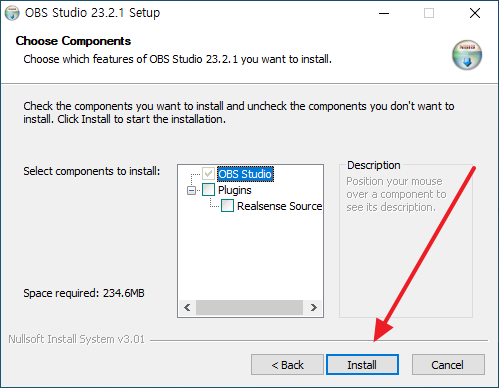This screenshot has height=388, width=499.
Task: Click the left scroll arrow in component list
Action: point(187,307)
